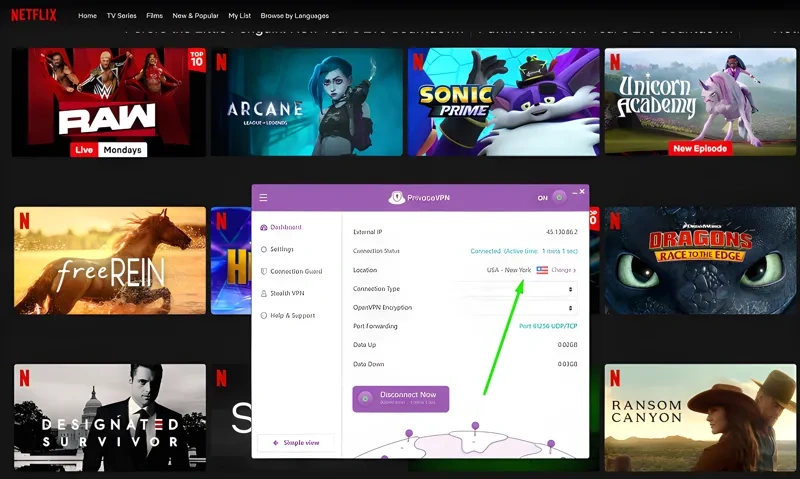
Task: Open the Unicorn Academy thumbnail
Action: click(x=700, y=101)
